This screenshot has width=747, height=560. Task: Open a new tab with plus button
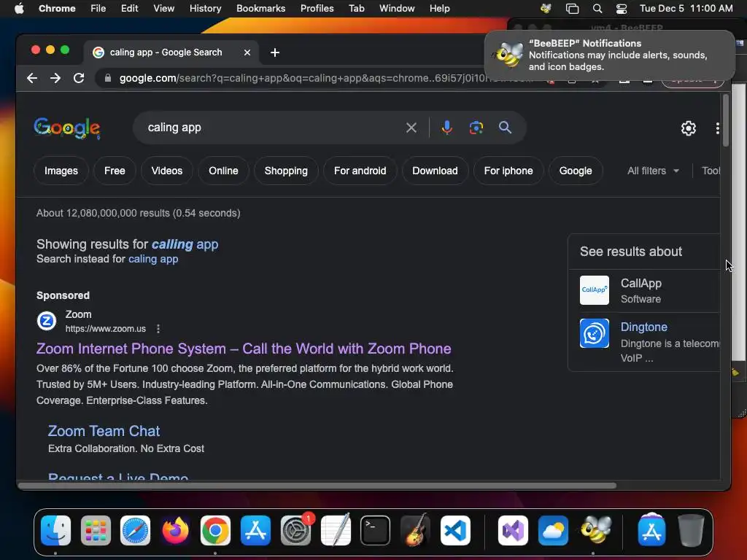click(x=275, y=52)
